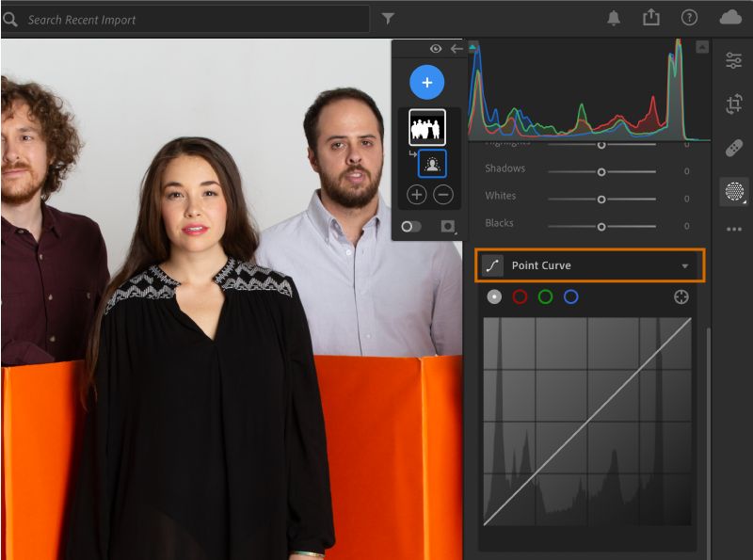The height and width of the screenshot is (560, 753).
Task: Adjust the Highlights slider handle
Action: point(601,145)
